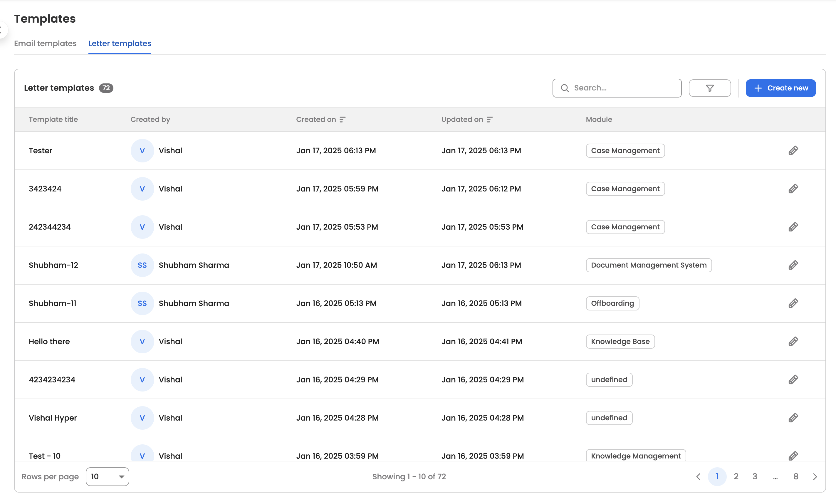Switch to Email templates tab

click(45, 43)
